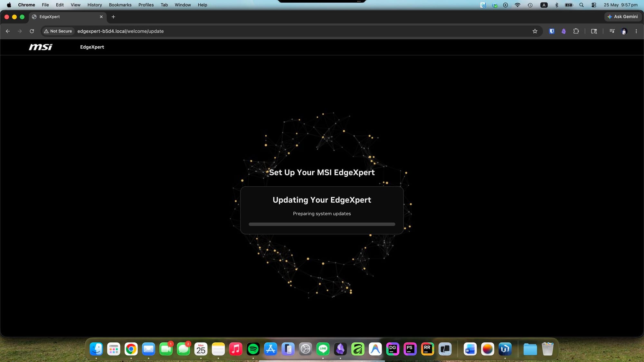Open the battery status menu
The image size is (644, 362).
(569, 5)
